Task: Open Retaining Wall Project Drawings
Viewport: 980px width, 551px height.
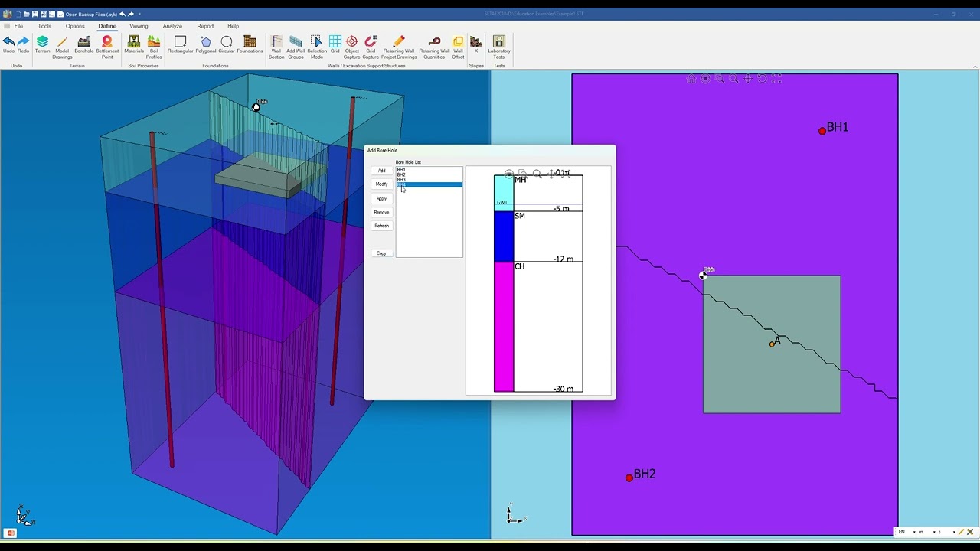Action: [399, 47]
